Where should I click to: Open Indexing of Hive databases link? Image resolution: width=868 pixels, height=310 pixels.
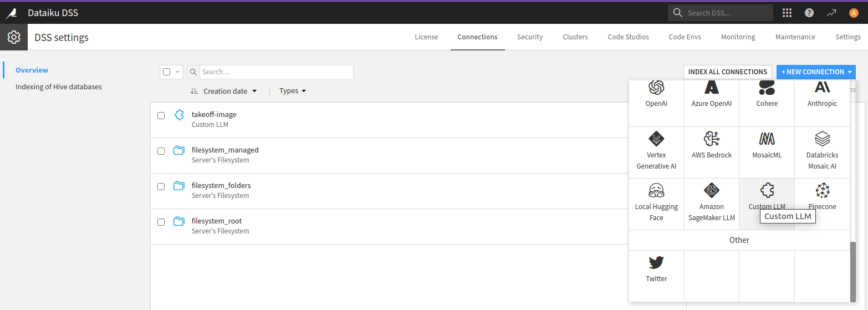(59, 87)
